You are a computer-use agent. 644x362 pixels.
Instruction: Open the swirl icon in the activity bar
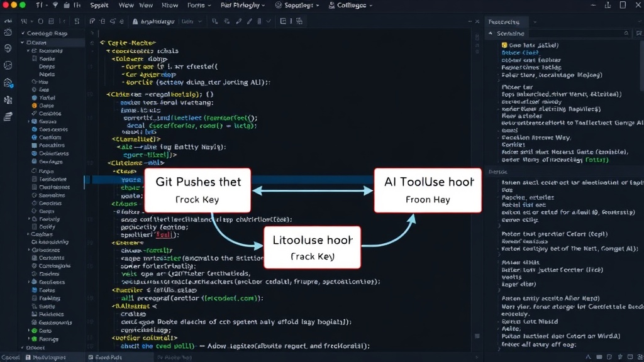(x=8, y=49)
